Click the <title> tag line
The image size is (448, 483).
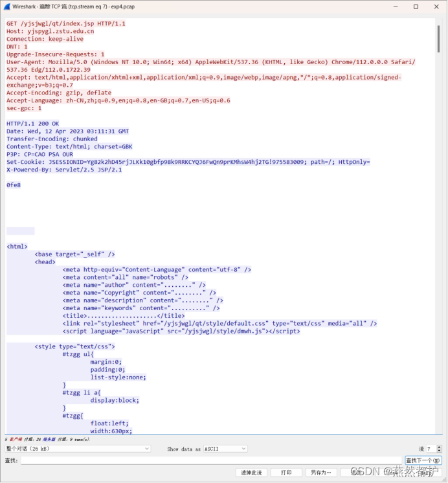click(x=124, y=316)
